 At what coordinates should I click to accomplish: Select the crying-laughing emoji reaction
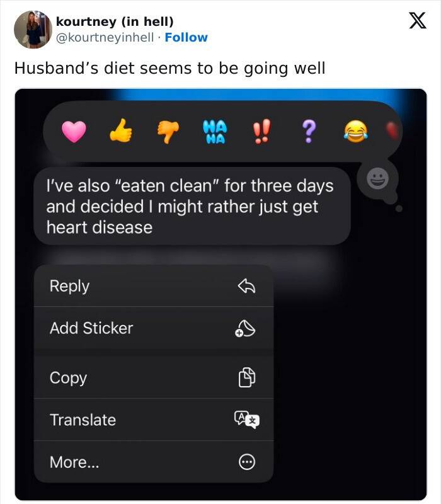356,132
